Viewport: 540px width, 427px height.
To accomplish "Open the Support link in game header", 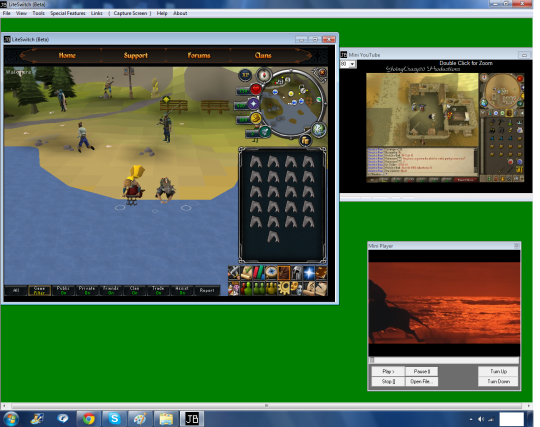I will (x=136, y=55).
